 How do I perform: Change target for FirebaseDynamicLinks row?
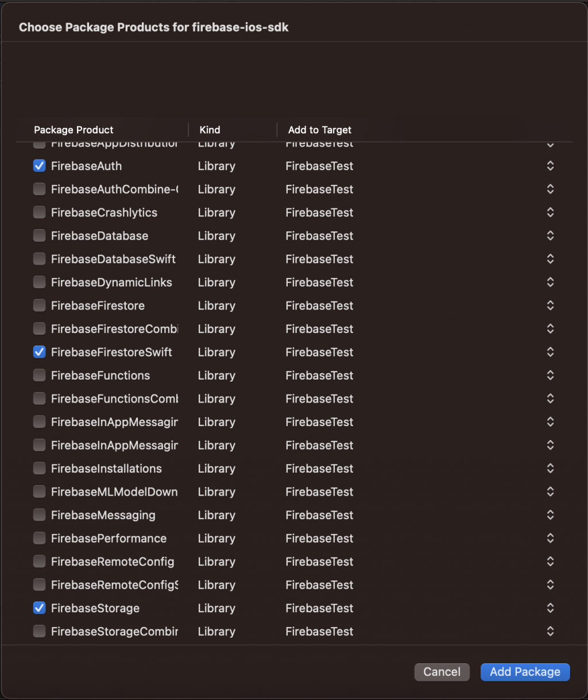point(550,283)
